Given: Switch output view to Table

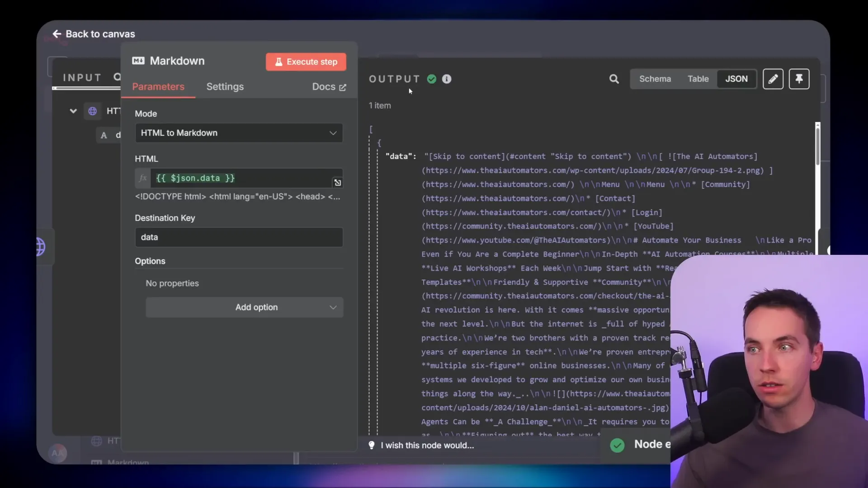Looking at the screenshot, I should pyautogui.click(x=698, y=79).
